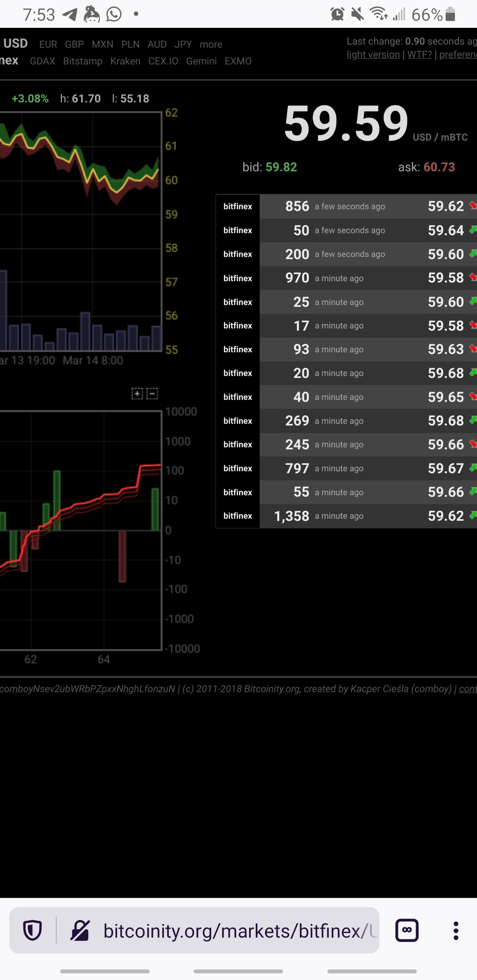Tap the trade price 59.67

[x=446, y=468]
